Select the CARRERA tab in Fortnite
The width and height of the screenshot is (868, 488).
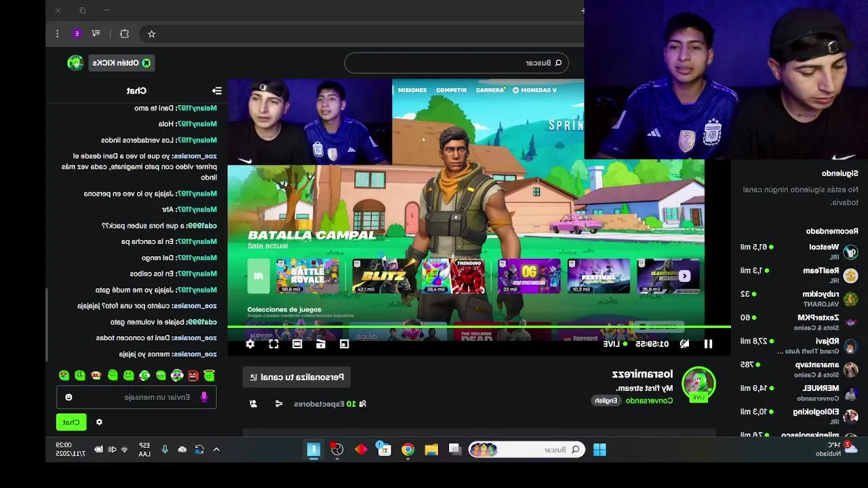490,90
